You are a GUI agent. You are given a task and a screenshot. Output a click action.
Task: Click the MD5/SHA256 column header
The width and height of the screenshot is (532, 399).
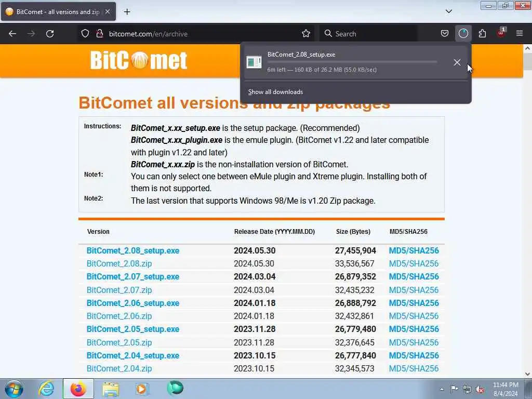[408, 232]
